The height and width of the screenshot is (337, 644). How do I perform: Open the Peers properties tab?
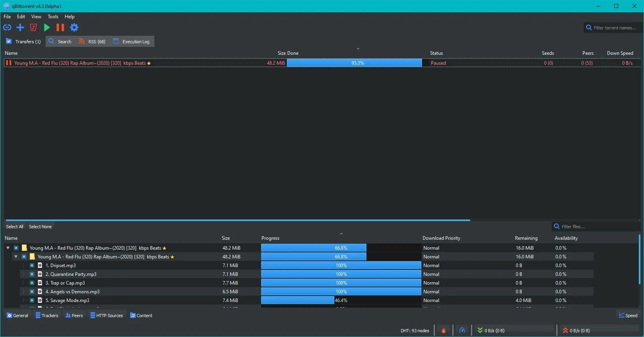pyautogui.click(x=74, y=316)
